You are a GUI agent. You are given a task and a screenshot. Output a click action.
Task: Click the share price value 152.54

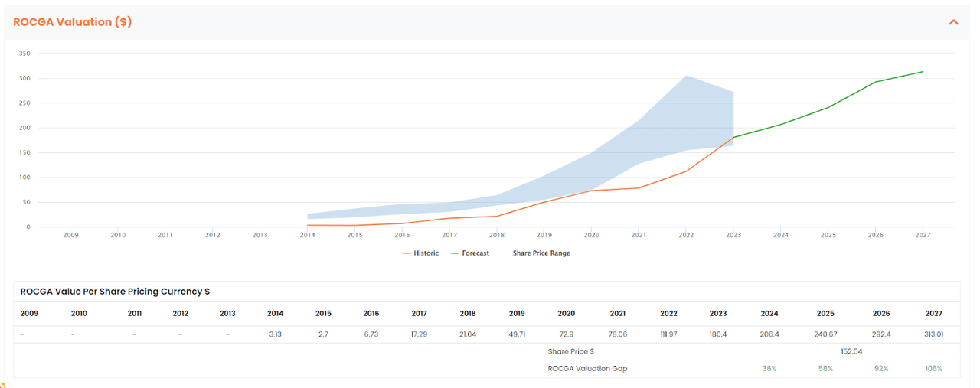pos(852,351)
